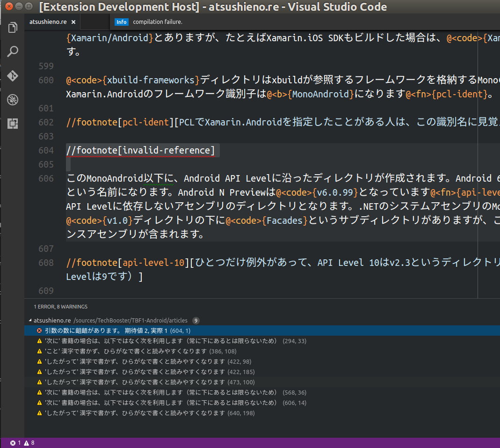Image resolution: width=500 pixels, height=448 pixels.
Task: Minimize the Visual Studio Code window
Action: pos(19,7)
